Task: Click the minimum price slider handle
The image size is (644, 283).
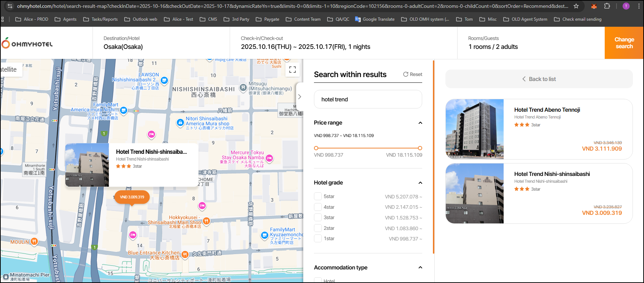Action: point(316,148)
